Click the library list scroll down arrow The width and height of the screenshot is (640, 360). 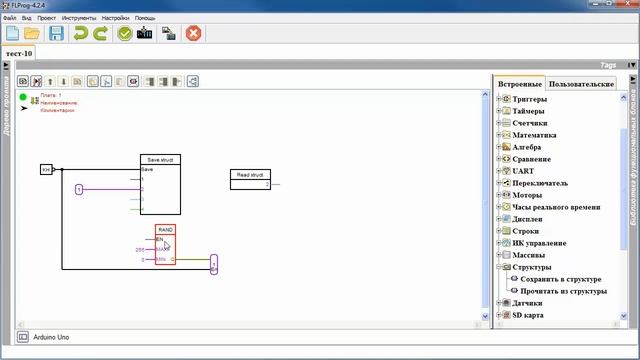[623, 316]
